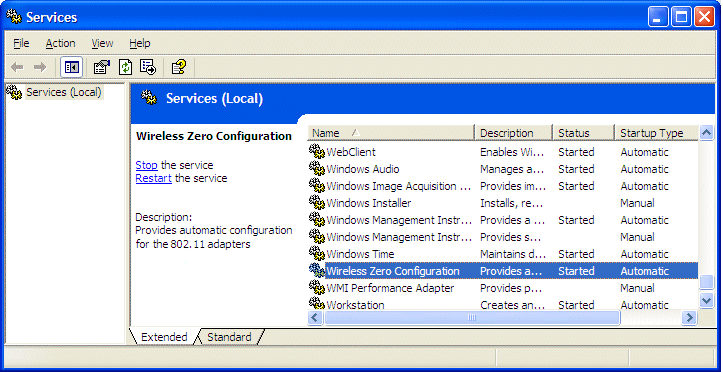Screen dimensions: 723x372
Task: Click the Refresh toolbar icon
Action: click(125, 67)
